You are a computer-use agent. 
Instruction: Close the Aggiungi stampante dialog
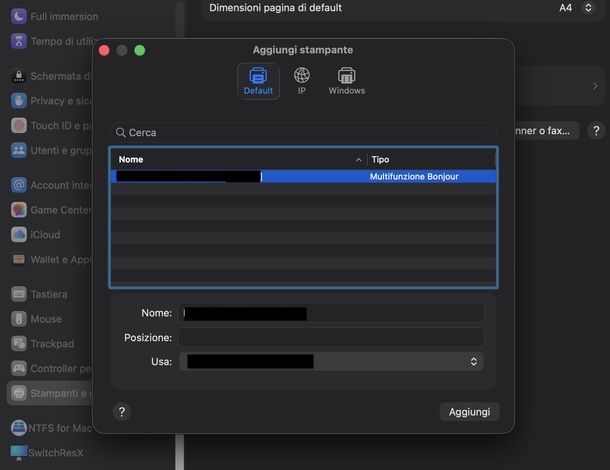[104, 51]
